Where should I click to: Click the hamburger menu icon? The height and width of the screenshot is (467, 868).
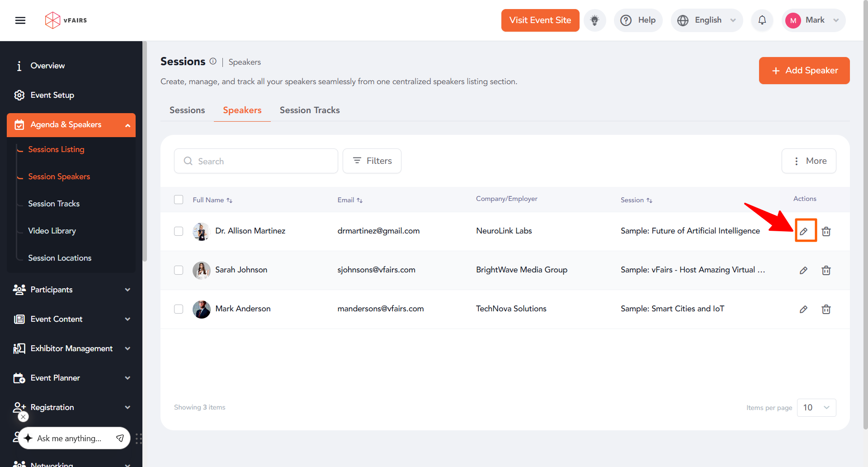click(x=20, y=20)
